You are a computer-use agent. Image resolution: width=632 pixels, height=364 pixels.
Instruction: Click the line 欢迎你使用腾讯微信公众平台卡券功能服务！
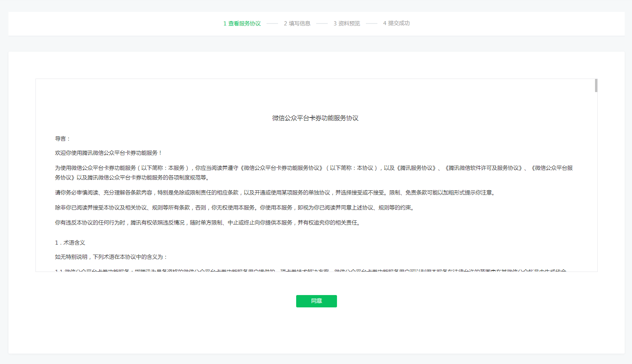click(x=109, y=153)
